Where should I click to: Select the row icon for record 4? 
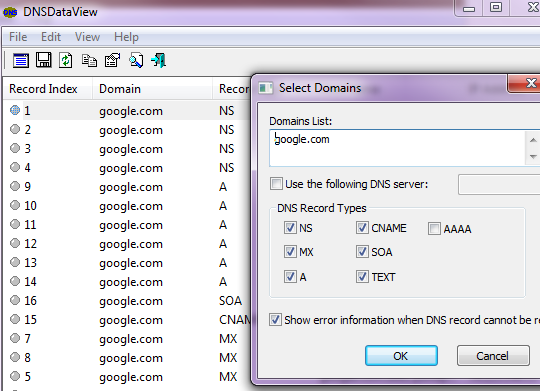15,167
